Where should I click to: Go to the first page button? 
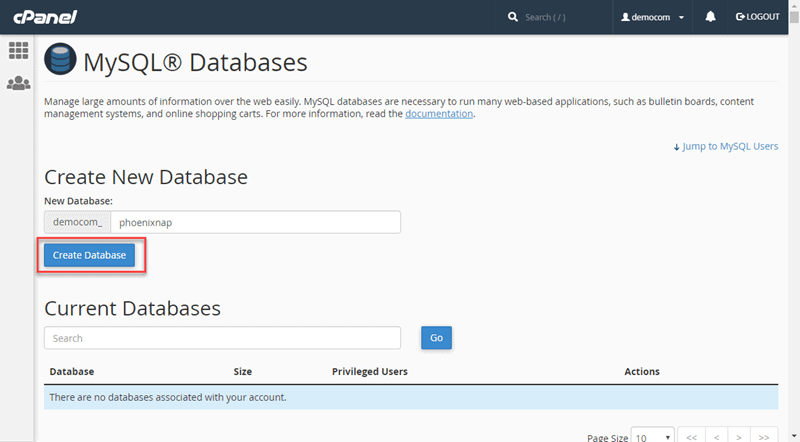[x=691, y=437]
